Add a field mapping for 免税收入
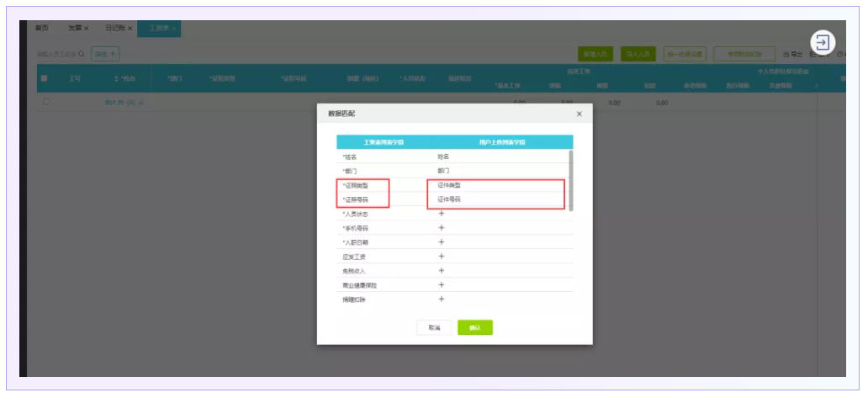 click(x=441, y=271)
